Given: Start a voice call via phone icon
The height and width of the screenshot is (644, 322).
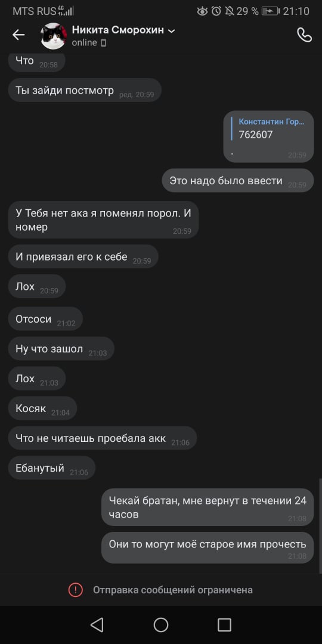Looking at the screenshot, I should (304, 35).
